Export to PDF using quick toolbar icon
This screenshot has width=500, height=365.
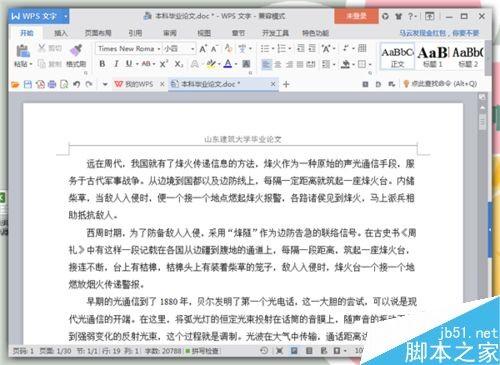[40, 84]
